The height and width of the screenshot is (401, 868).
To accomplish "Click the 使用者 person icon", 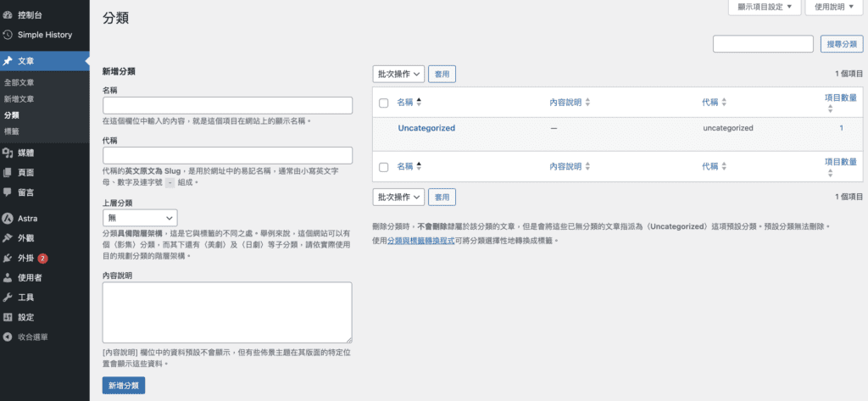I will 7,277.
